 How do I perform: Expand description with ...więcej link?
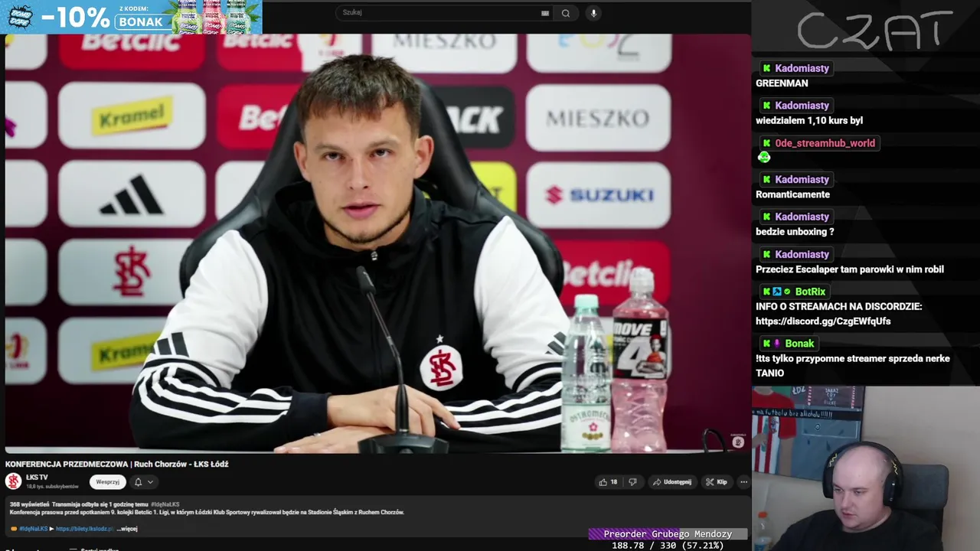pyautogui.click(x=127, y=529)
